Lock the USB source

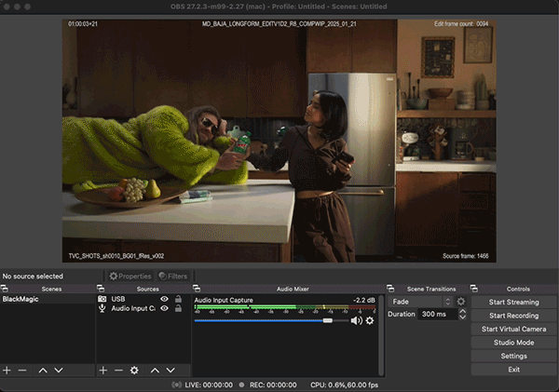click(x=178, y=299)
